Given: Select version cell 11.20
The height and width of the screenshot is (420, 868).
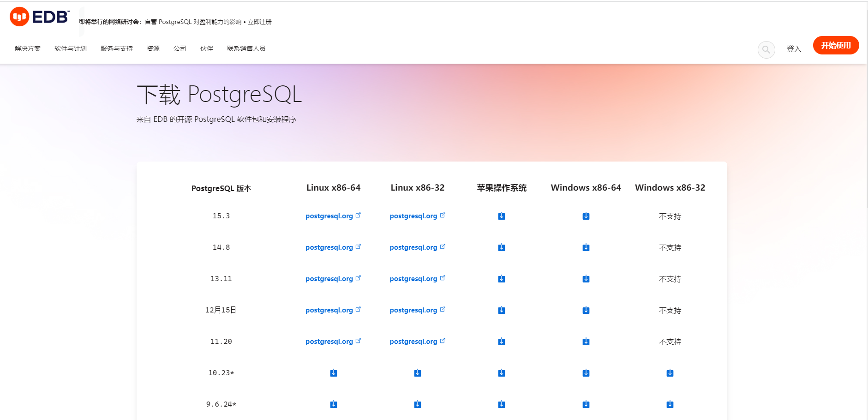Looking at the screenshot, I should tap(221, 342).
